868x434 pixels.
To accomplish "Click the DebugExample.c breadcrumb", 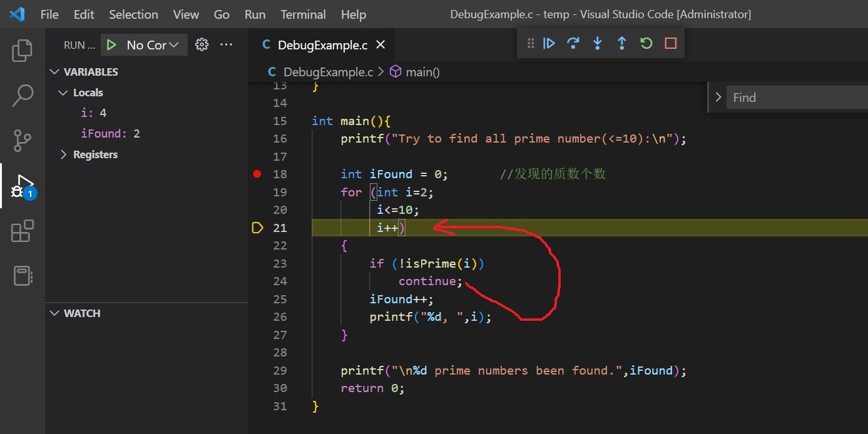I will coord(319,72).
